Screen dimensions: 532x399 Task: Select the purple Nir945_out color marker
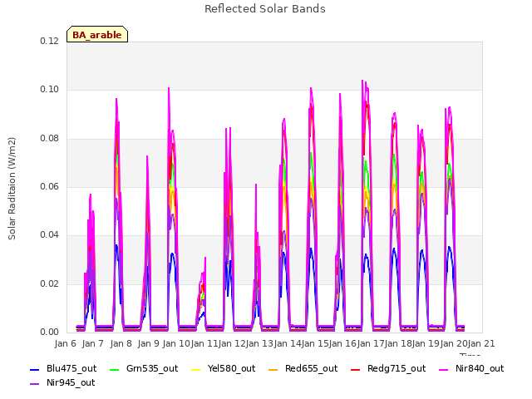pos(35,384)
